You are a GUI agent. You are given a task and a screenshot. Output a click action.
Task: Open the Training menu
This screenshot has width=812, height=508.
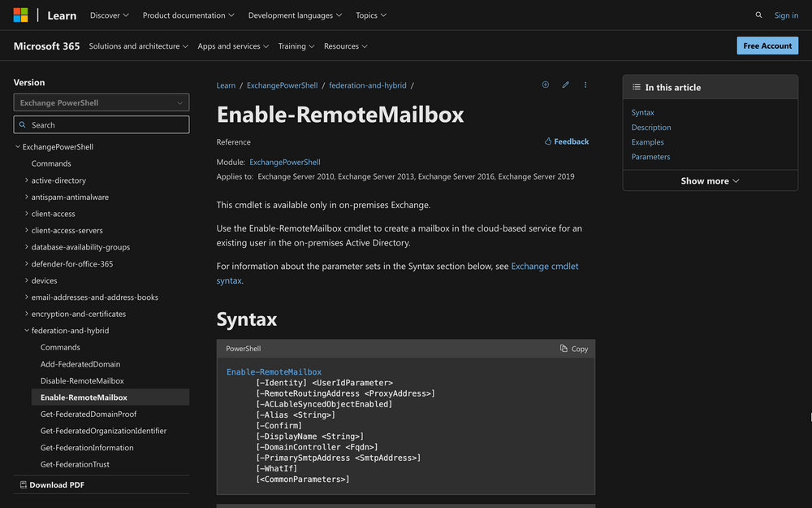pos(296,46)
